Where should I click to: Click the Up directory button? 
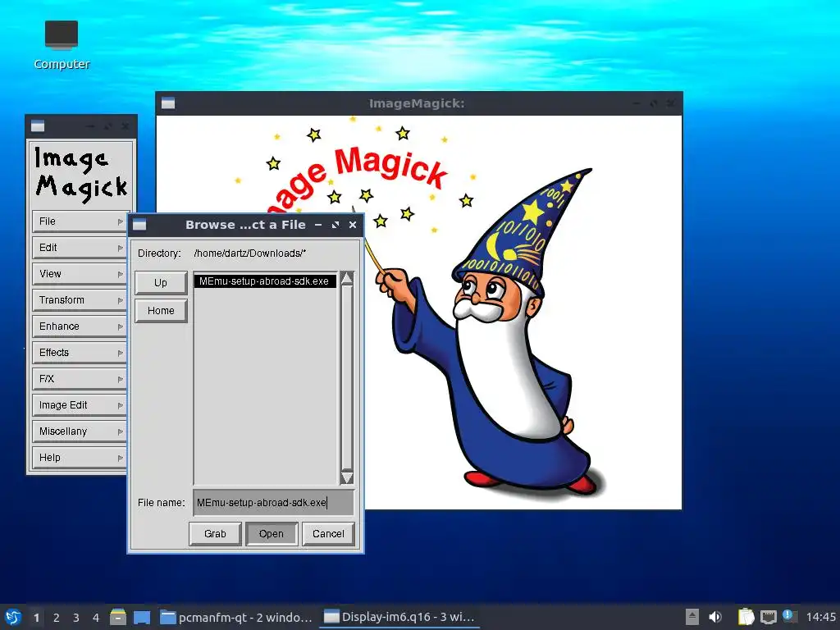pos(161,283)
